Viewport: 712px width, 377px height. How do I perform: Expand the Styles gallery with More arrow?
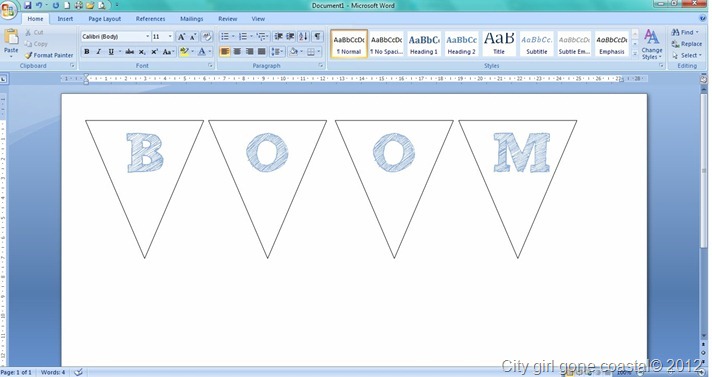[x=635, y=53]
